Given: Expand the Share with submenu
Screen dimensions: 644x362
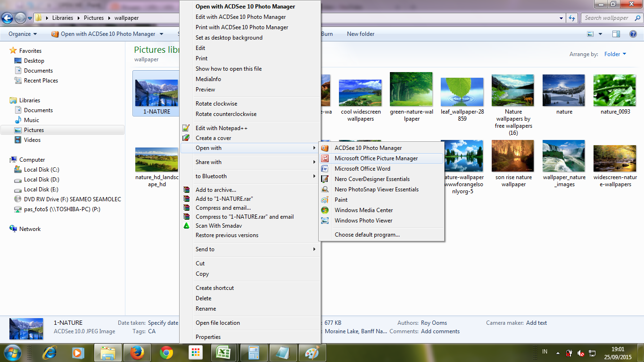Looking at the screenshot, I should coord(250,162).
